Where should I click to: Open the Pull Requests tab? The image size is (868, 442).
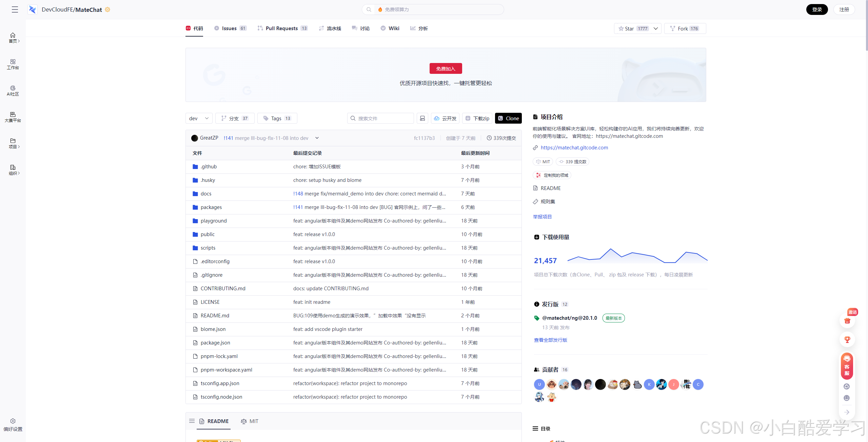click(282, 28)
